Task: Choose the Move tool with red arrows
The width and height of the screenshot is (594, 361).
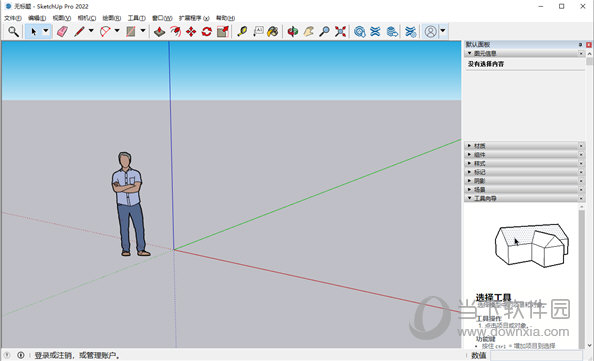Action: pos(191,31)
